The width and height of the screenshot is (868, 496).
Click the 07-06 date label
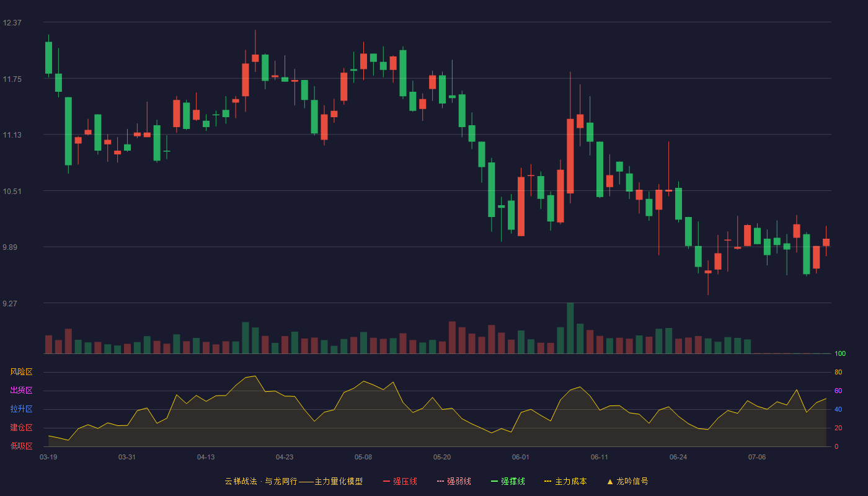(757, 457)
